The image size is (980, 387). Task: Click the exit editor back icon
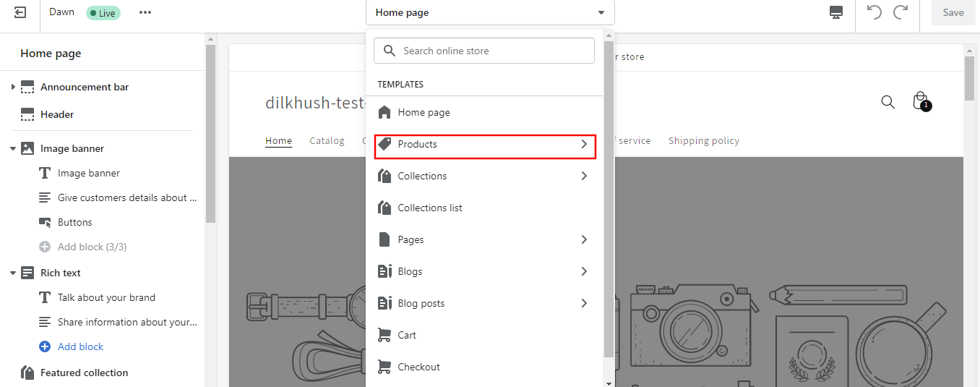[x=20, y=12]
